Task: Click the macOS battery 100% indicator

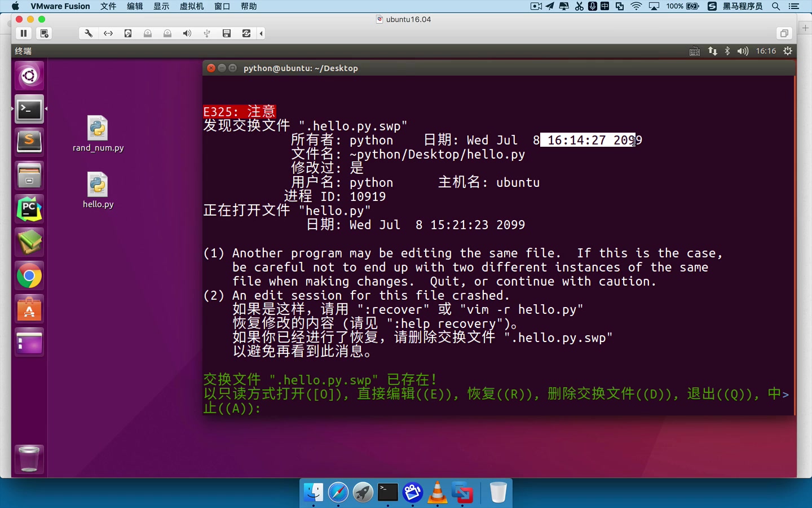Action: (x=682, y=6)
